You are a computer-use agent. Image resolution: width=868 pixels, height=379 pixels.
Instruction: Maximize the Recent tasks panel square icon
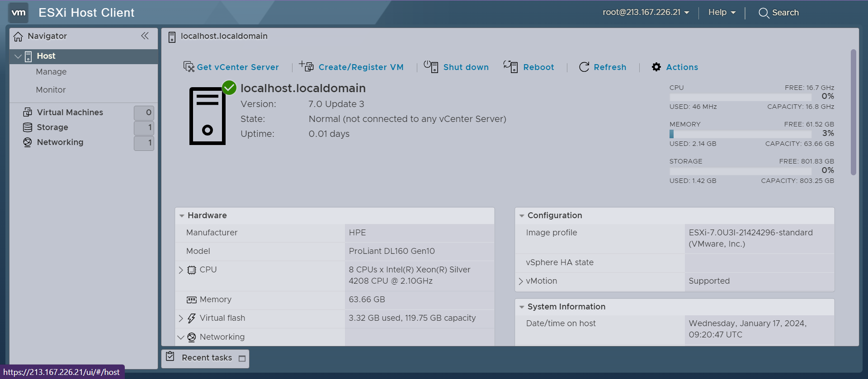(x=242, y=358)
